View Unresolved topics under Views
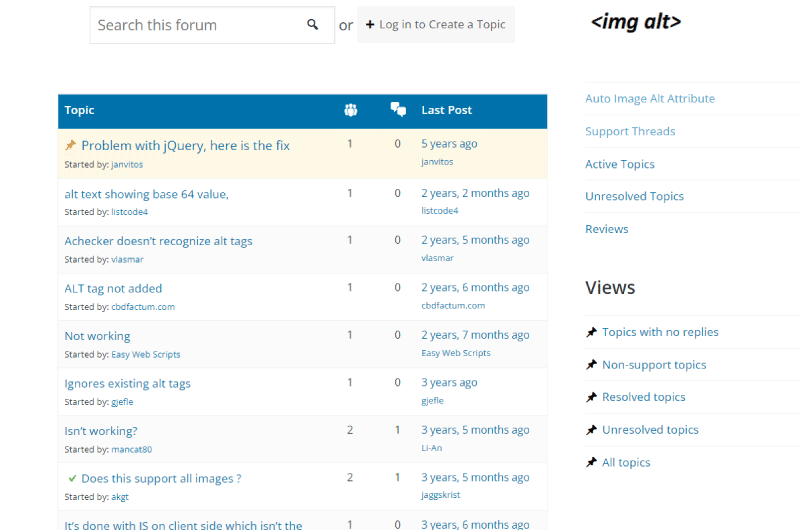 tap(650, 430)
